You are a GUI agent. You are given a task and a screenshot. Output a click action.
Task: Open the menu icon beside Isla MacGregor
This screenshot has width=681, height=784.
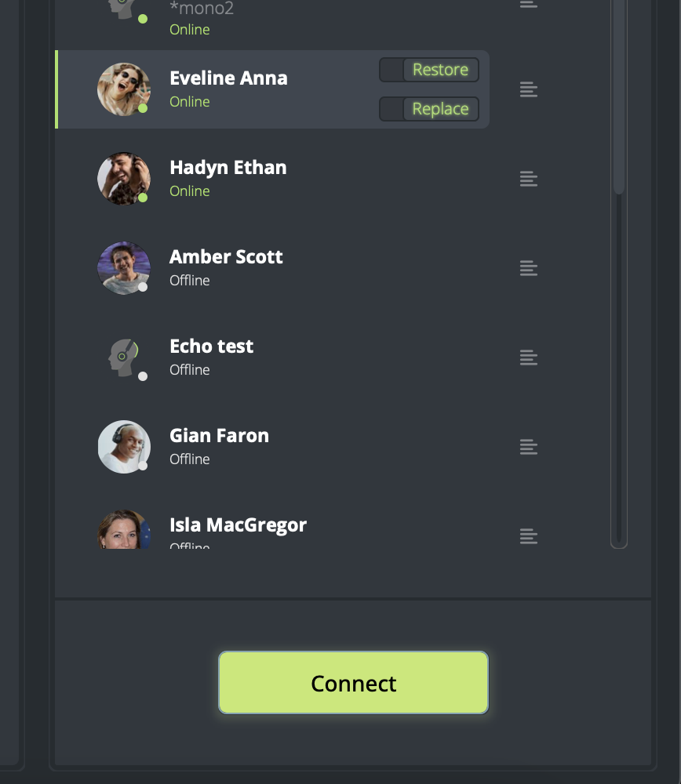pyautogui.click(x=528, y=536)
